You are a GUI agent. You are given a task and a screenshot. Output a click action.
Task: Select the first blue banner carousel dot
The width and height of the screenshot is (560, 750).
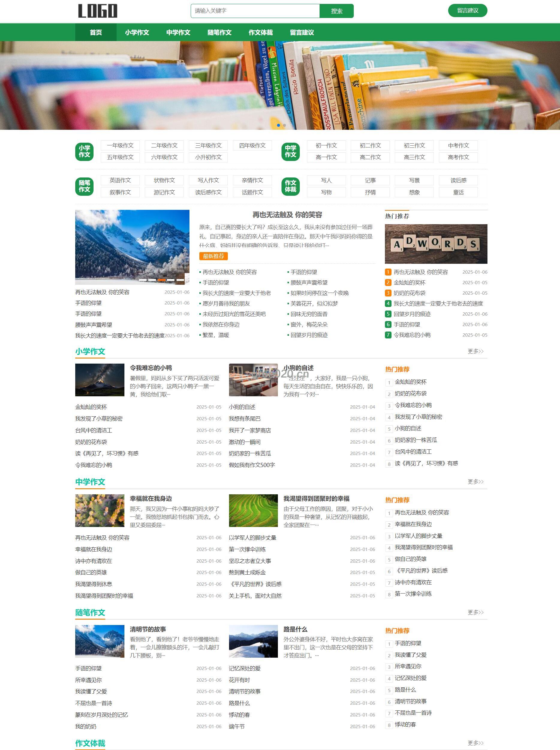pyautogui.click(x=279, y=125)
